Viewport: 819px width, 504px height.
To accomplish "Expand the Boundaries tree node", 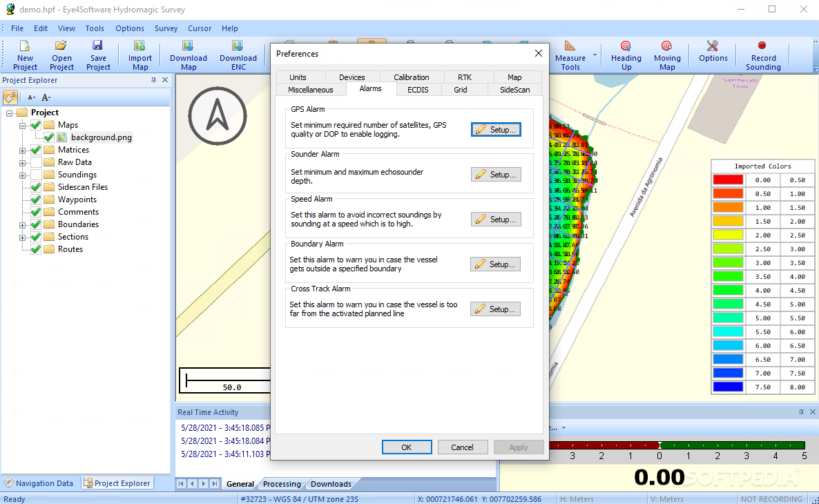I will [23, 225].
